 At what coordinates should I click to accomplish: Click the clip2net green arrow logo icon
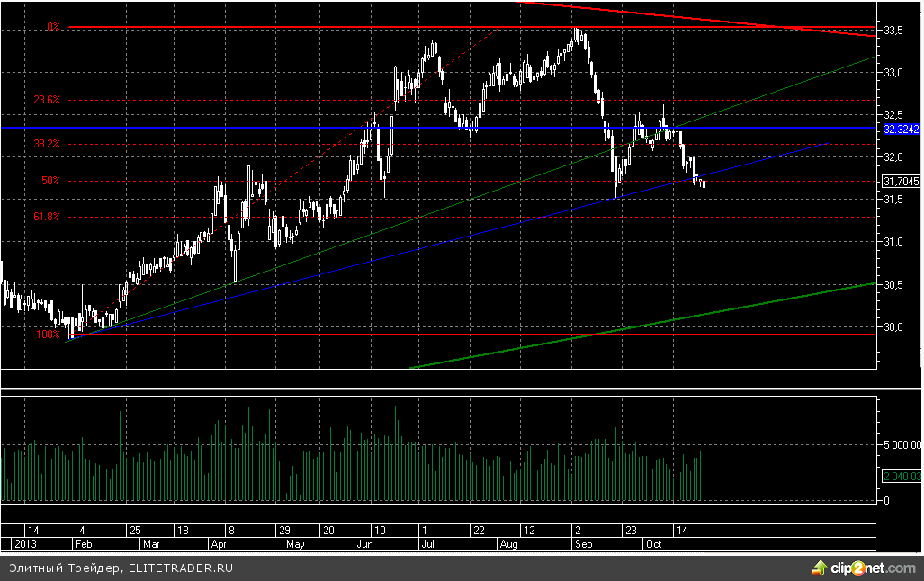820,567
